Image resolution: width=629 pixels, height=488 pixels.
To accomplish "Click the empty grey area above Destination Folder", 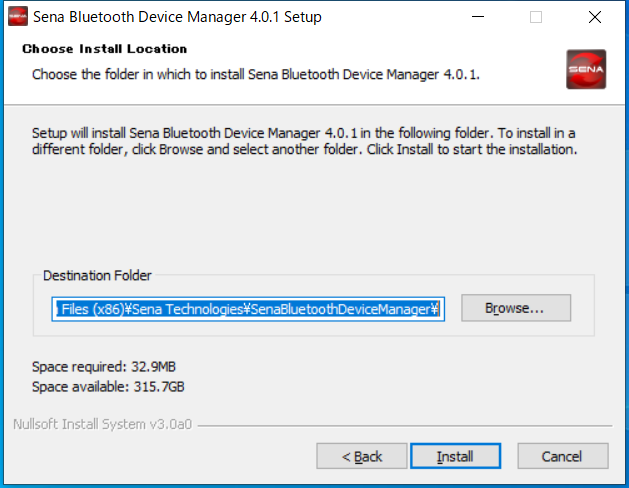I will (313, 213).
